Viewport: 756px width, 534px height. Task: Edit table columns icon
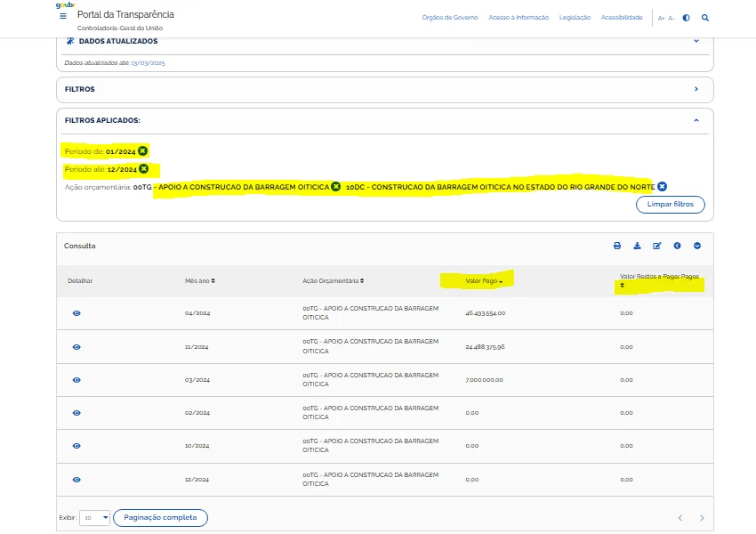pyautogui.click(x=656, y=246)
